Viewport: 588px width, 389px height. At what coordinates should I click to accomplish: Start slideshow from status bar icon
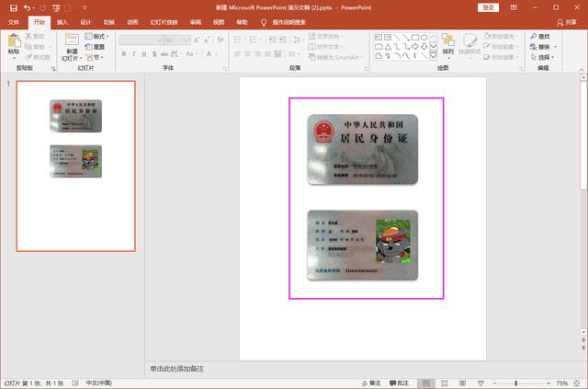[479, 383]
